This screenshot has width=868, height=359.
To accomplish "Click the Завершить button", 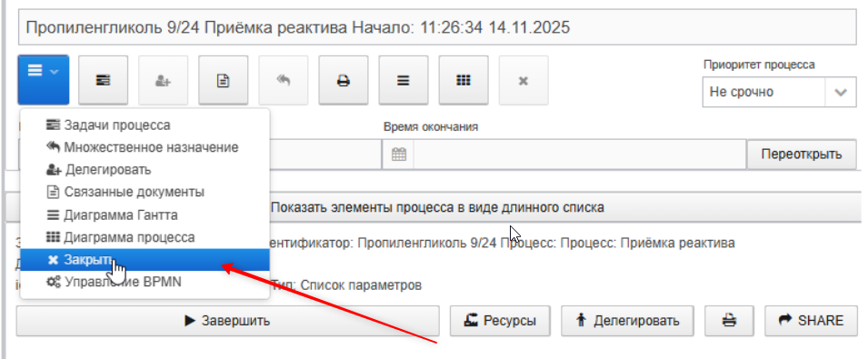I will pos(227,321).
